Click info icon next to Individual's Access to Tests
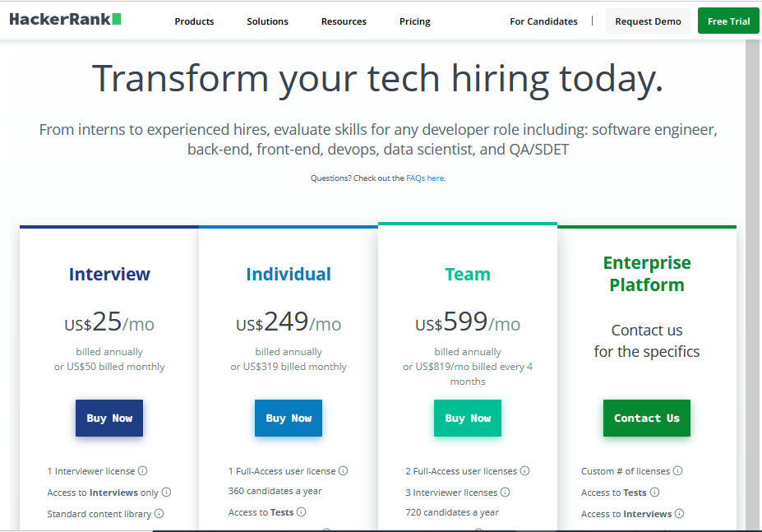The height and width of the screenshot is (532, 762). click(302, 511)
